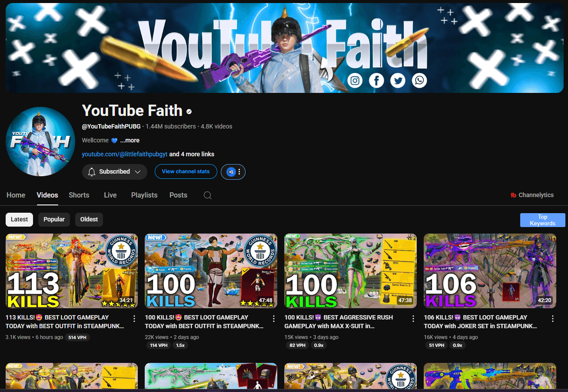Go to the Posts tab
Viewport: 568px width, 392px height.
(x=178, y=195)
